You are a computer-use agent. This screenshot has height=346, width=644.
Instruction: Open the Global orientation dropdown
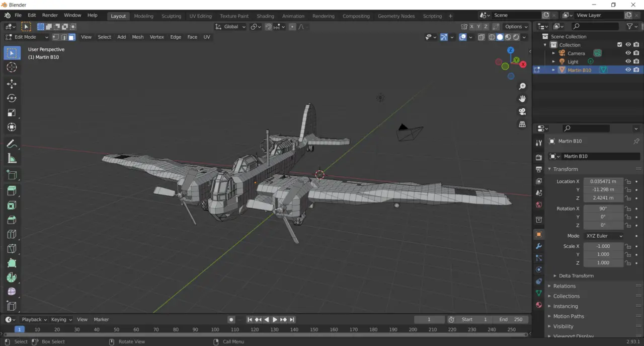click(x=230, y=27)
